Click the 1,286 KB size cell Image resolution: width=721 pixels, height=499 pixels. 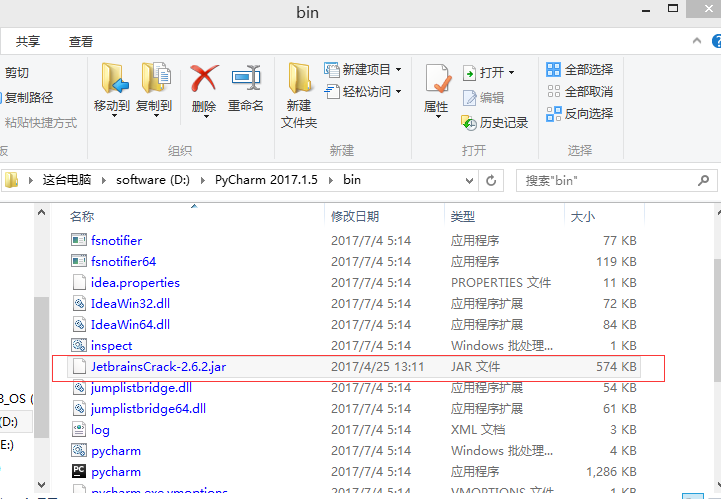611,471
